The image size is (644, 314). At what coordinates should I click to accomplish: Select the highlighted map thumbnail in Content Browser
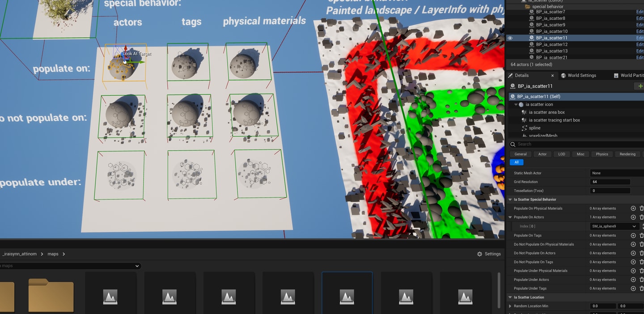tap(347, 293)
